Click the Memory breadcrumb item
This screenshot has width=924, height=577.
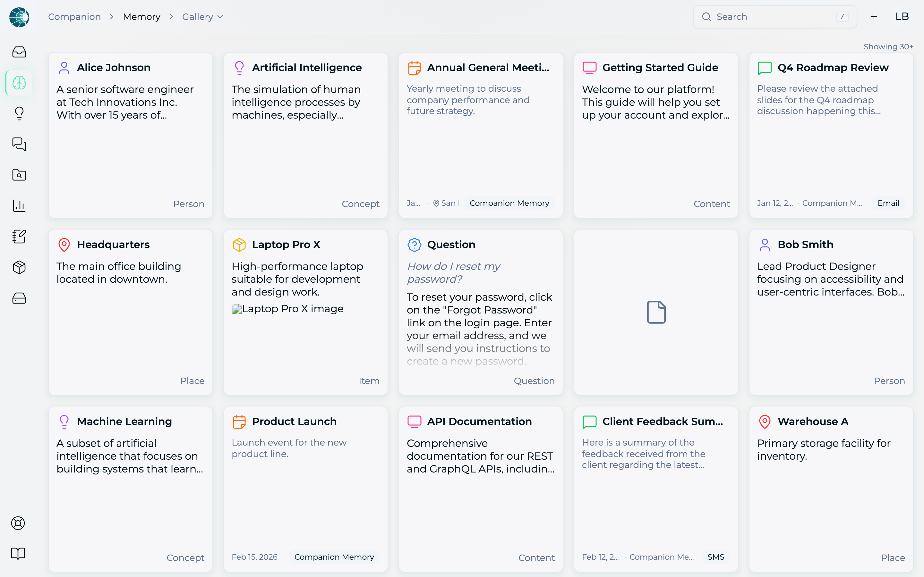(142, 17)
